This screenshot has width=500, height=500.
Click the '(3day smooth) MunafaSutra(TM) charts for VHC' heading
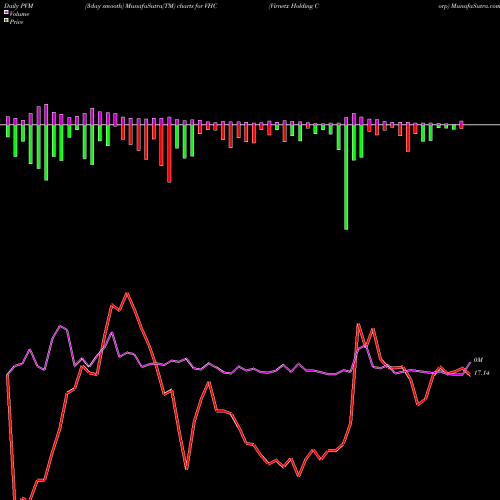pos(151,6)
